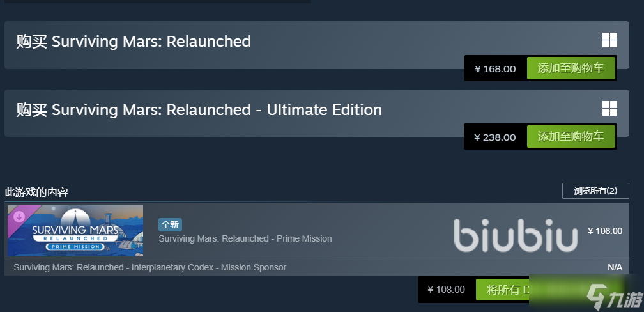The width and height of the screenshot is (644, 312).
Task: Click the Prime Mission ¥108.00 row price
Action: 604,231
